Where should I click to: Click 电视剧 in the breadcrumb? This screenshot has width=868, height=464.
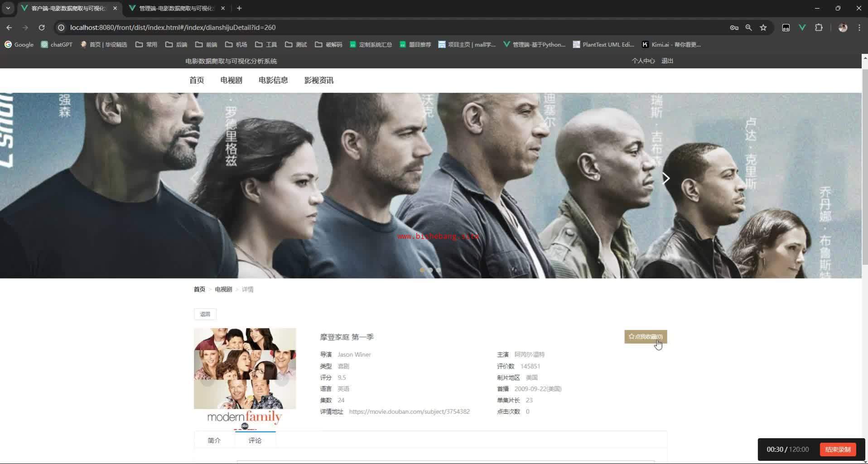point(223,290)
